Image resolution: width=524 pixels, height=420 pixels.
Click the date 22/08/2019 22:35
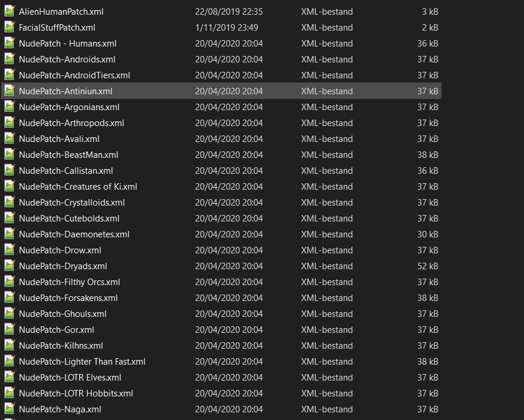[229, 12]
